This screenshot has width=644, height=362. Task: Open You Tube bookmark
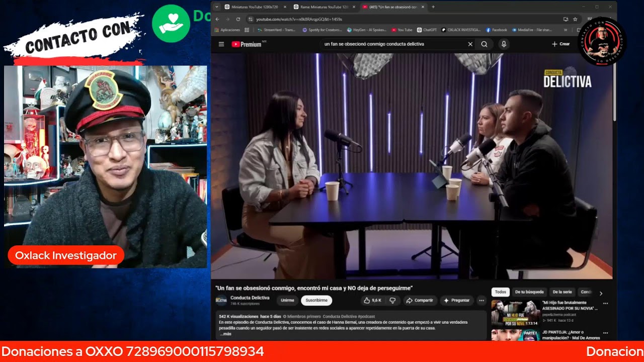[401, 30]
